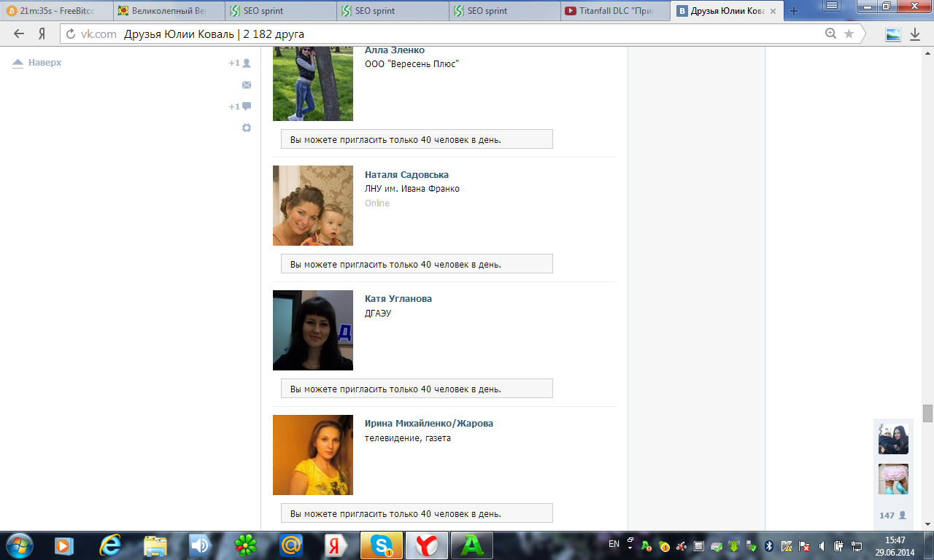Open settings gear icon in sidebar
The image size is (934, 560).
click(247, 128)
